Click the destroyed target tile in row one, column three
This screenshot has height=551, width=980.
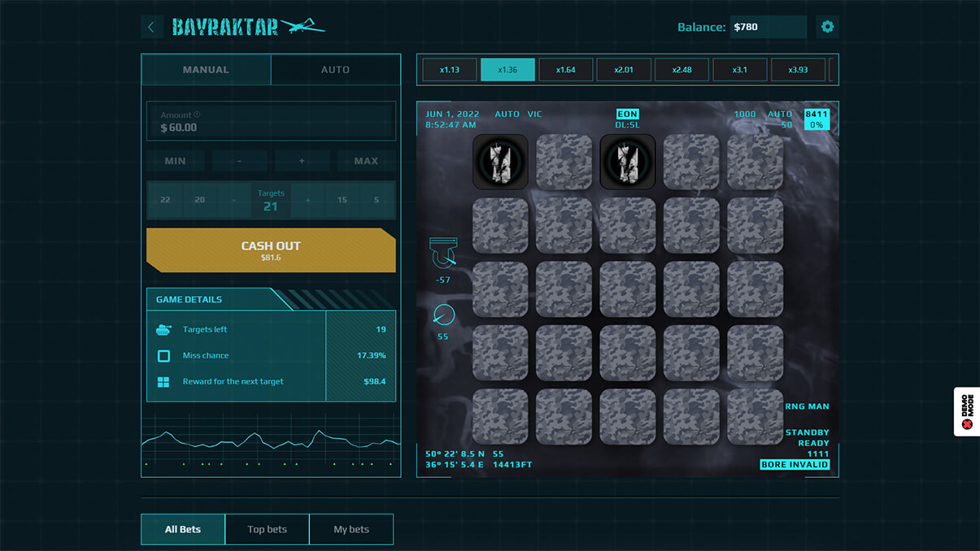tap(628, 162)
